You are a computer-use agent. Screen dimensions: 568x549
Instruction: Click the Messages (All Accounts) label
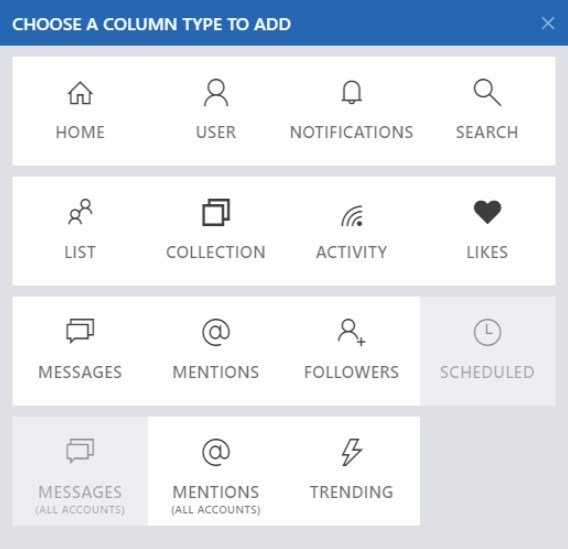pyautogui.click(x=80, y=499)
